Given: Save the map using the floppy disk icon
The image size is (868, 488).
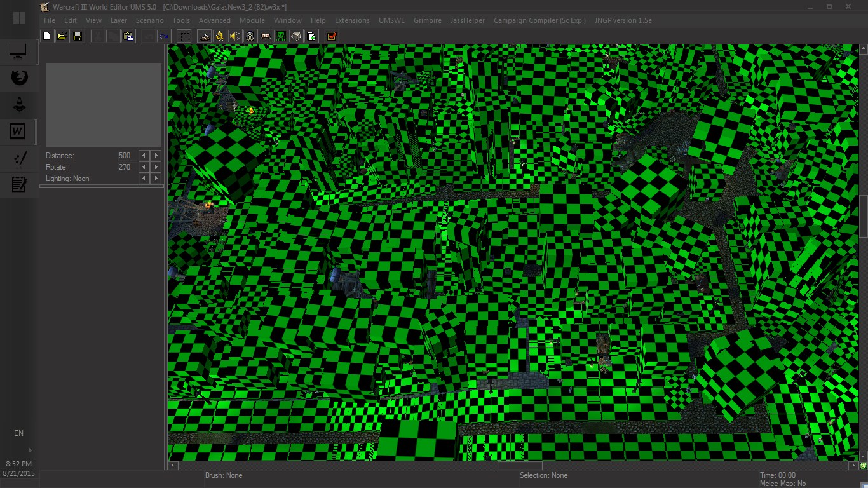Looking at the screenshot, I should [77, 36].
